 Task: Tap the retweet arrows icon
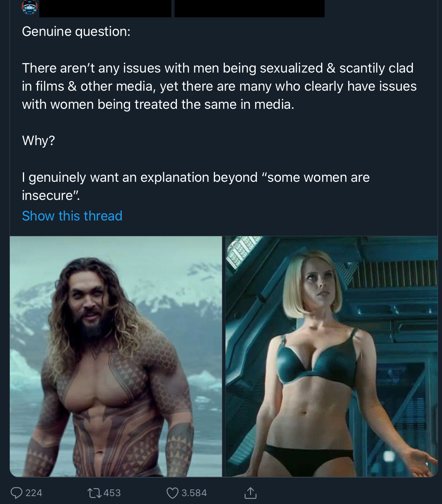(x=94, y=493)
